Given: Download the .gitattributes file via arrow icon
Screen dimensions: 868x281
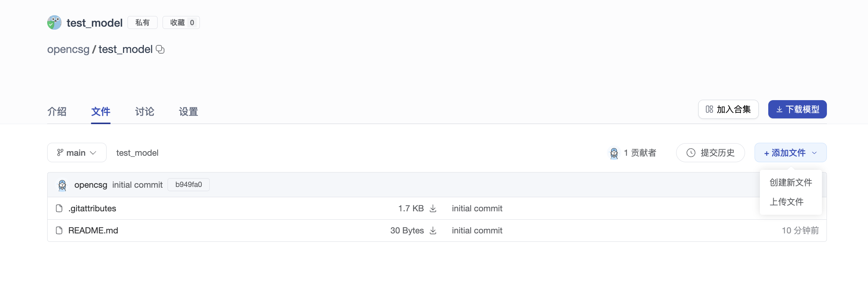Looking at the screenshot, I should pyautogui.click(x=433, y=209).
